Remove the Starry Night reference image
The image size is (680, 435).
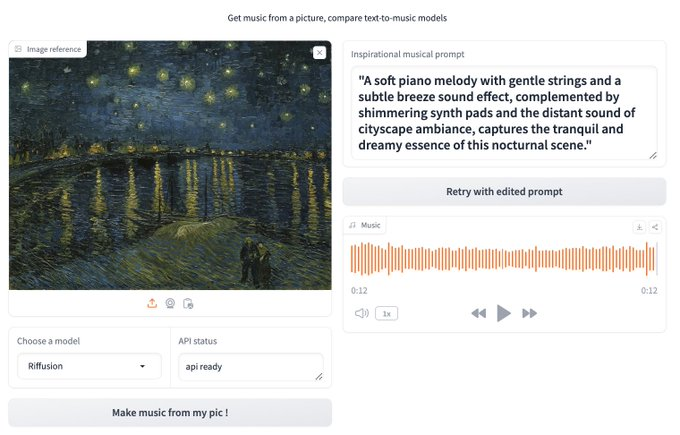click(319, 53)
